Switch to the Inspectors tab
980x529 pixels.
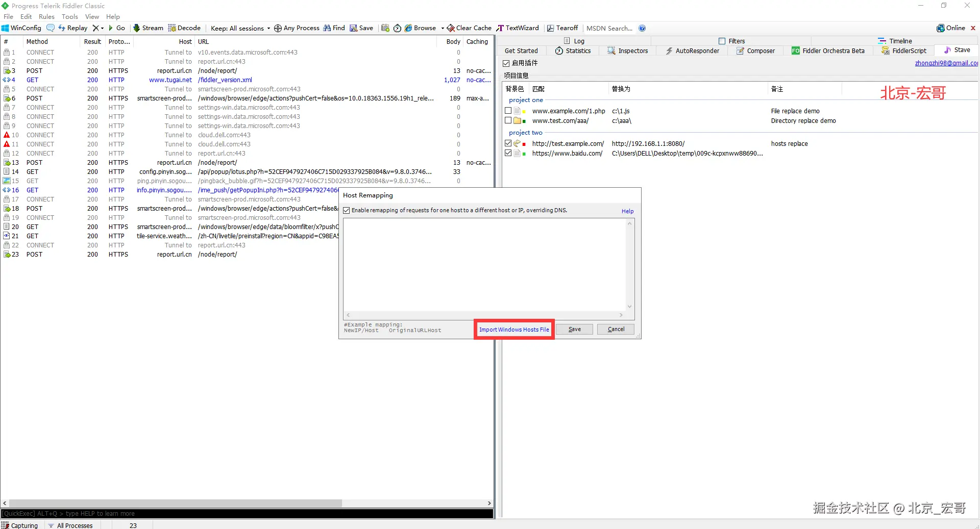628,51
